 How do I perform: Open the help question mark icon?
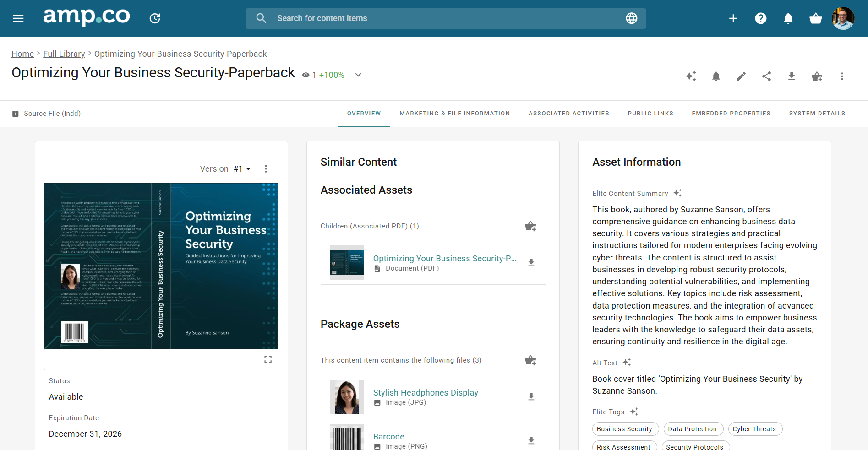click(x=761, y=18)
